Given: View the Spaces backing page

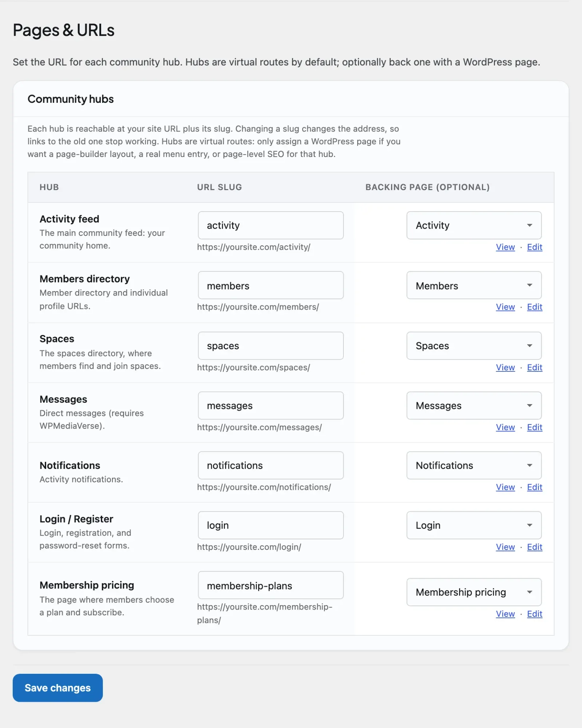Looking at the screenshot, I should tap(505, 367).
